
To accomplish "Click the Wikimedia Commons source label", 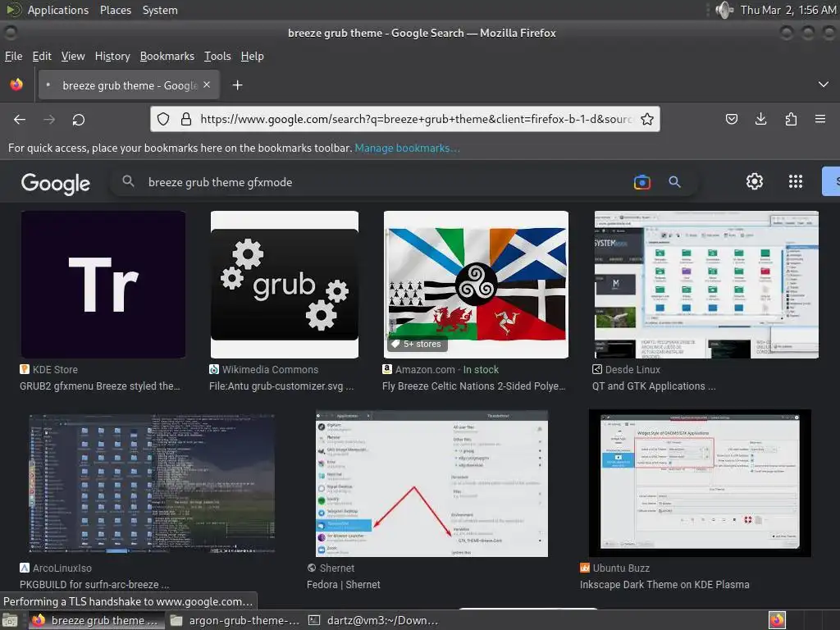I will click(270, 370).
